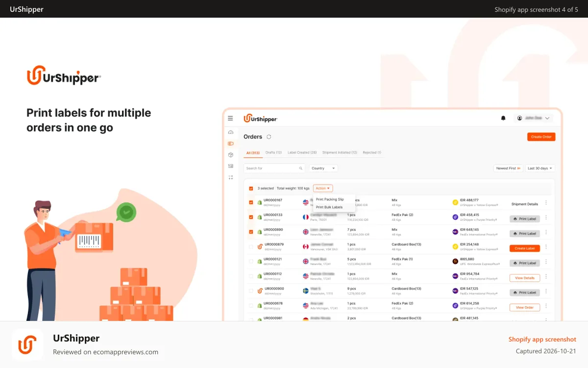Switch to the Label Created (28) tab

pyautogui.click(x=302, y=153)
